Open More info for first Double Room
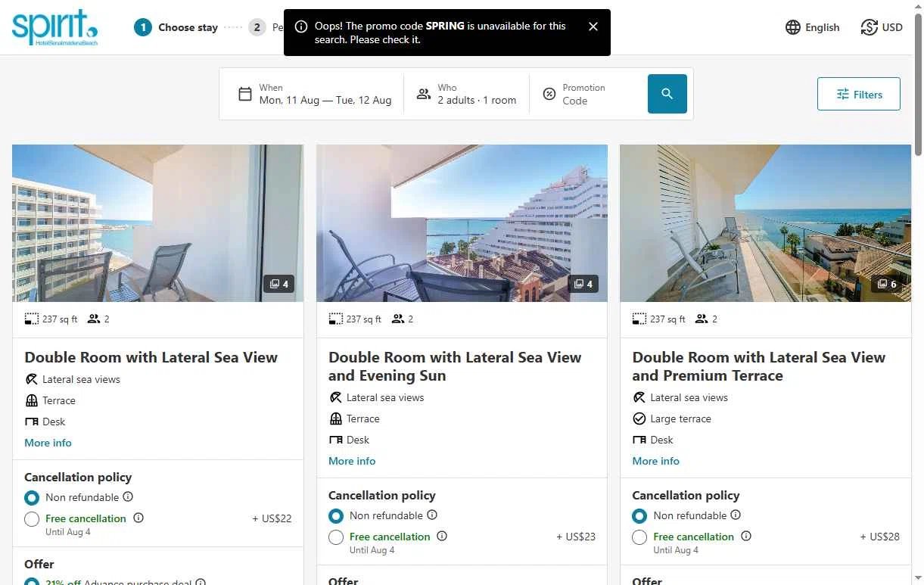 point(48,443)
